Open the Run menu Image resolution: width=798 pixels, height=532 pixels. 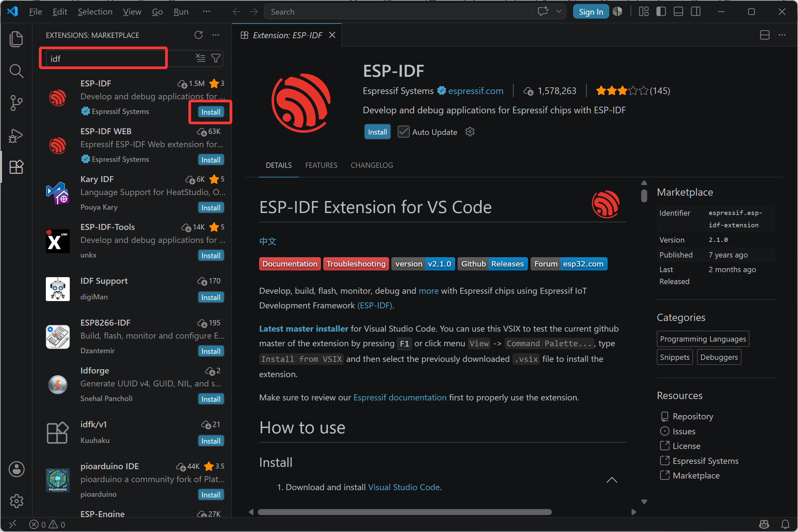coord(181,12)
